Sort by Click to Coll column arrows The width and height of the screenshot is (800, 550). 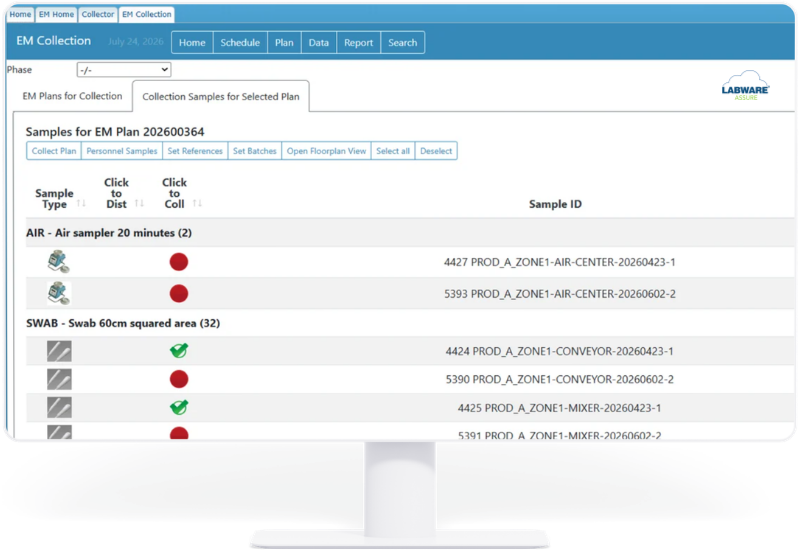click(x=197, y=204)
